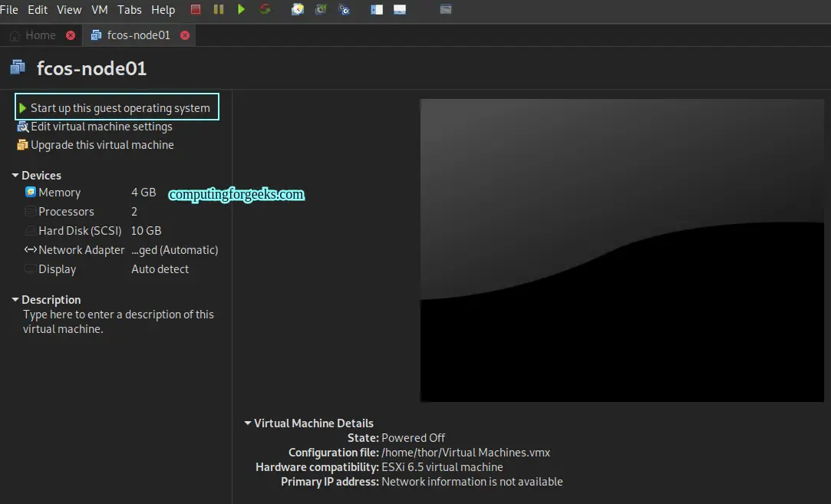Select the Memory device entry

pyautogui.click(x=59, y=193)
